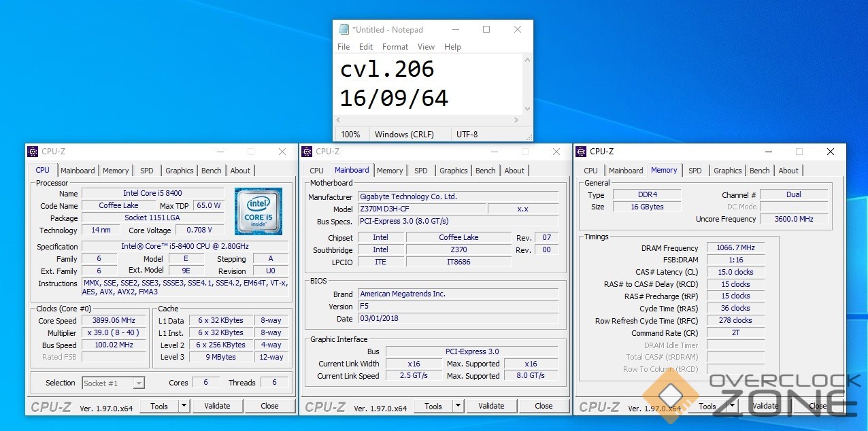Click the CPU-Z title bar icon in the Mainboard window
The width and height of the screenshot is (868, 431).
(307, 152)
